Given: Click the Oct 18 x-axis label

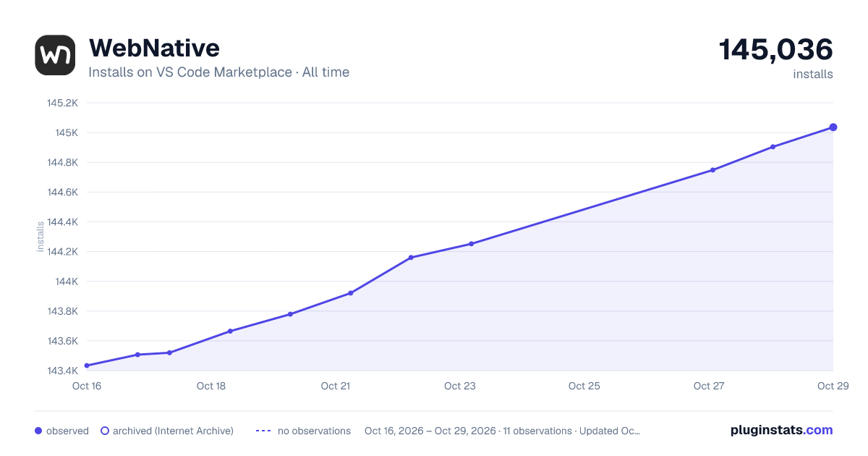Looking at the screenshot, I should point(211,386).
